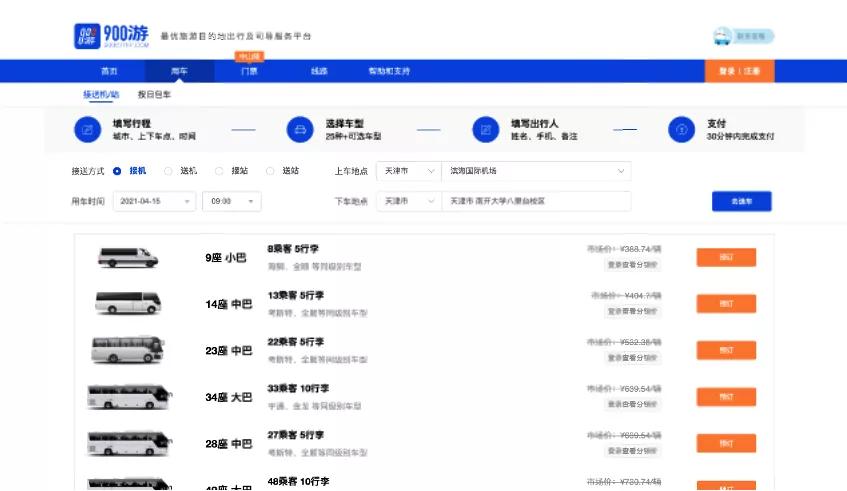The width and height of the screenshot is (847, 491).
Task: Click the orange badge above 门票
Action: tap(249, 56)
